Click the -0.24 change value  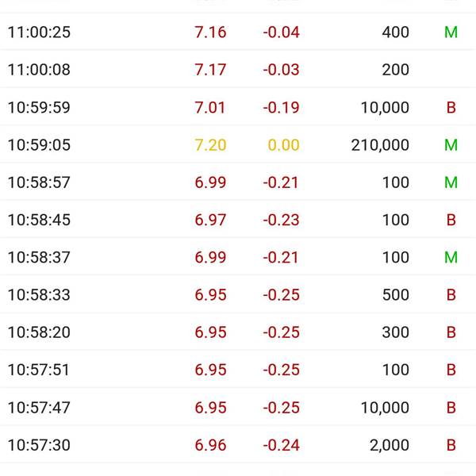[281, 445]
